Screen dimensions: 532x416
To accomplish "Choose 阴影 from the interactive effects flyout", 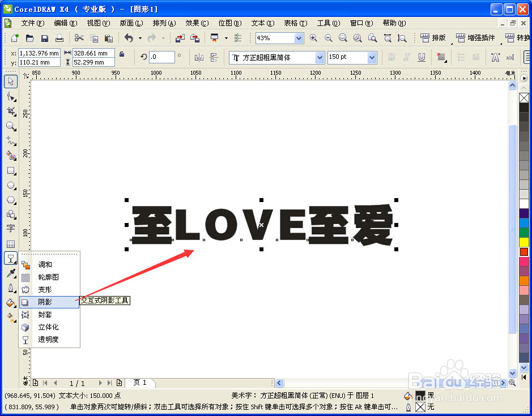I will tap(44, 302).
